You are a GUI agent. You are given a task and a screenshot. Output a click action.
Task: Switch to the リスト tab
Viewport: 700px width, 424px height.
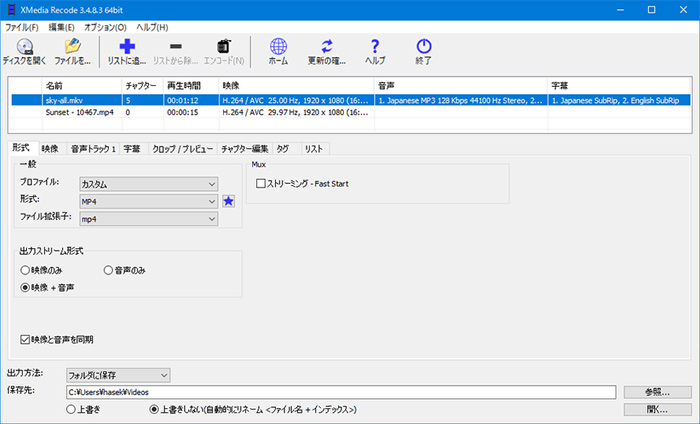point(314,149)
